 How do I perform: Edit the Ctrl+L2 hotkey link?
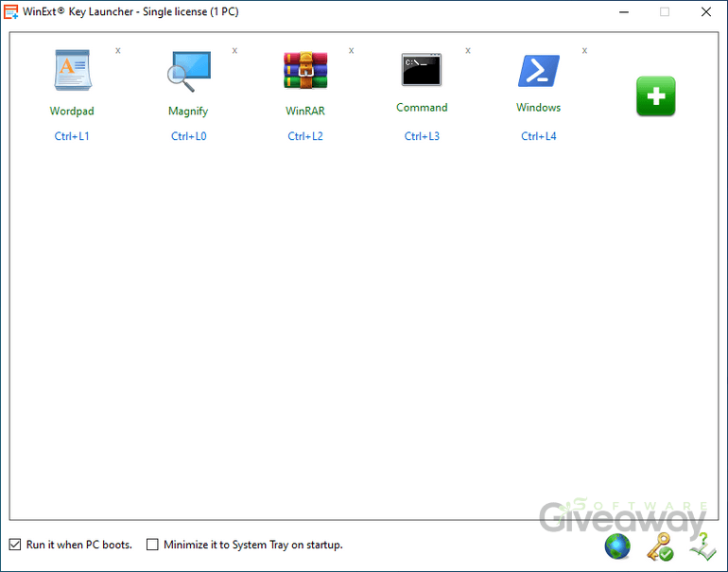(x=305, y=136)
